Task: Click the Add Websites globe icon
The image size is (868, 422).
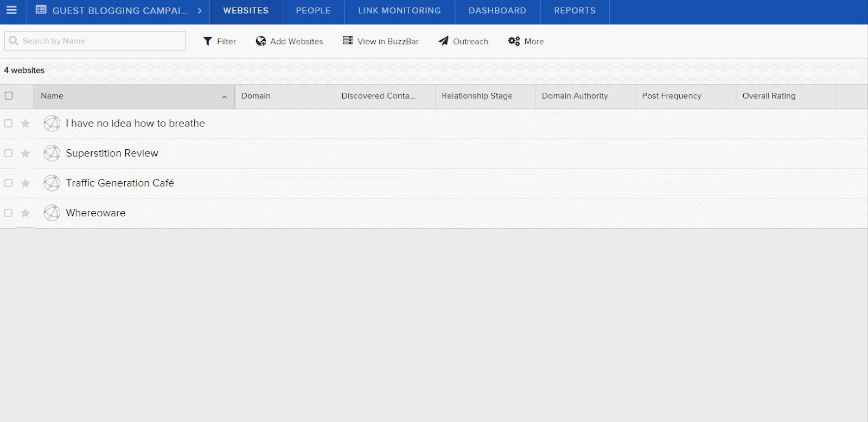Action: pos(261,41)
